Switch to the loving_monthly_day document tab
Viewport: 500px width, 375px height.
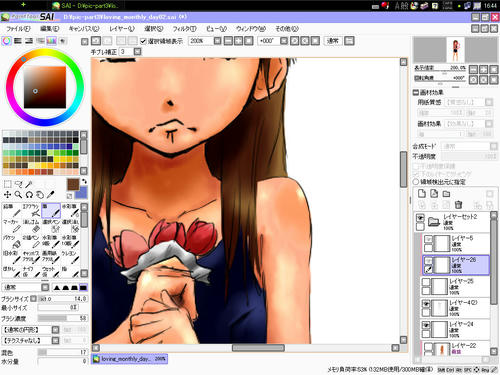click(x=130, y=359)
